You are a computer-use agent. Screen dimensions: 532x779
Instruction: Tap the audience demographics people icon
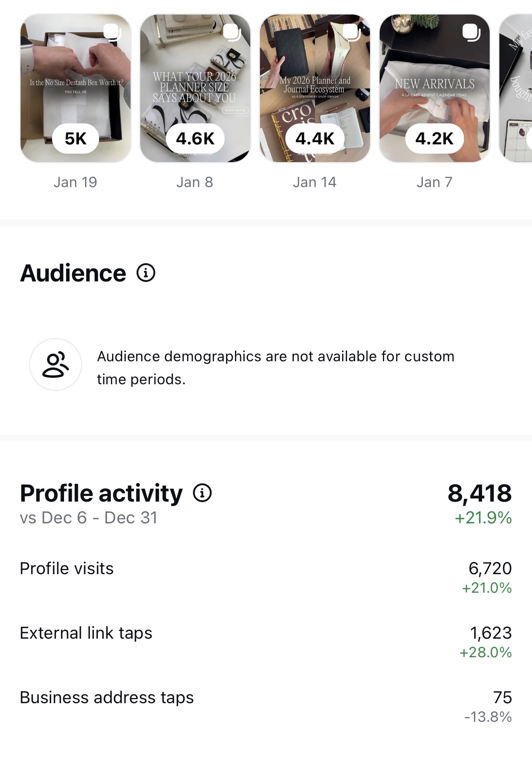tap(56, 365)
